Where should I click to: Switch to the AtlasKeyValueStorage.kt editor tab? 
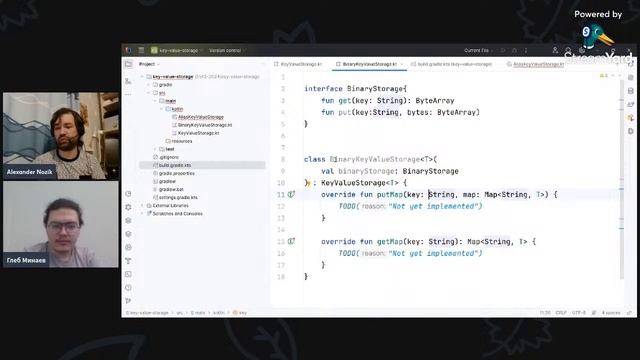535,64
